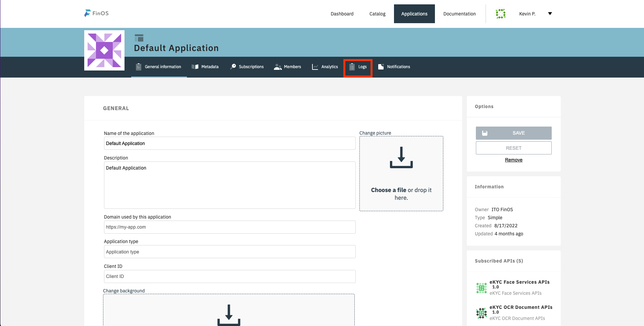Click the Domain used by application field
The height and width of the screenshot is (326, 644).
click(x=230, y=227)
